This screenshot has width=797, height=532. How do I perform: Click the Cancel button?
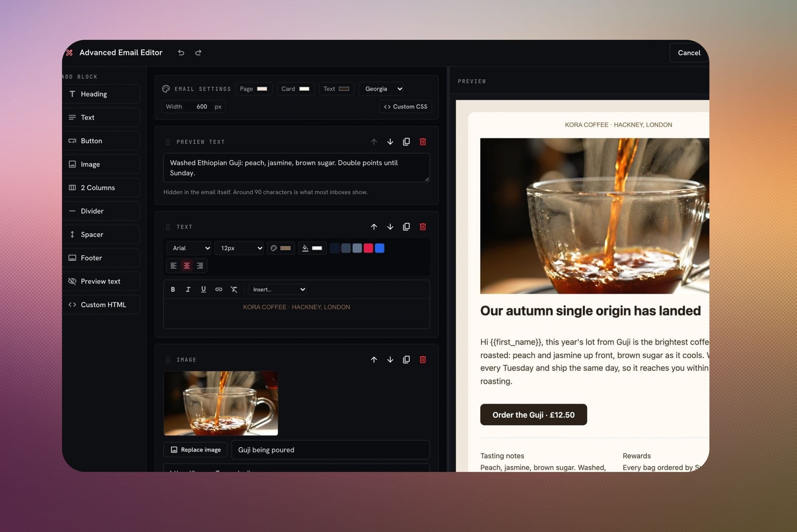[689, 52]
